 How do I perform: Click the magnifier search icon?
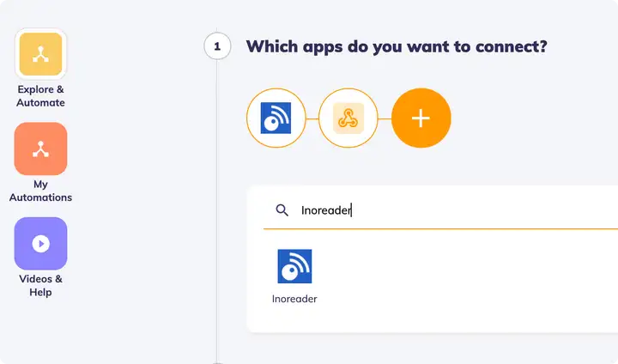pos(282,210)
